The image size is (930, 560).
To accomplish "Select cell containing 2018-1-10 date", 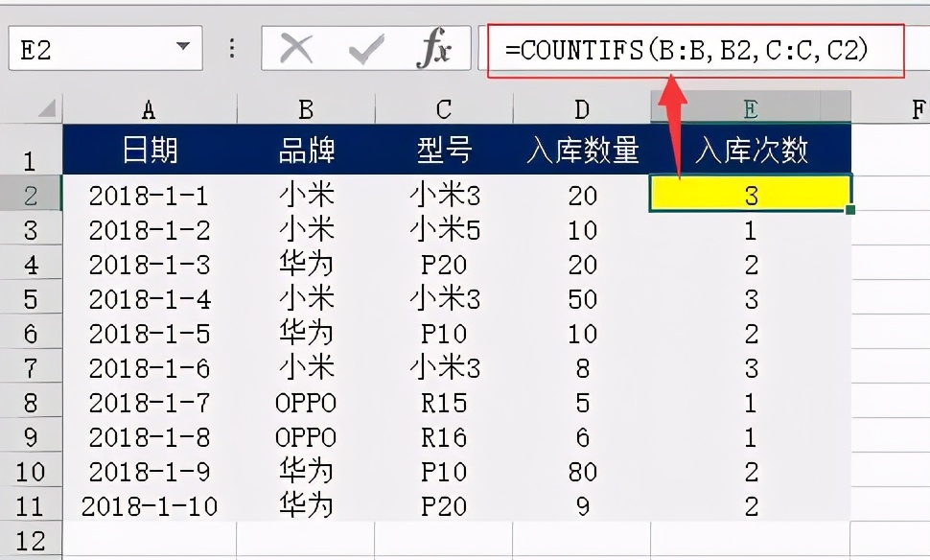I will click(149, 506).
